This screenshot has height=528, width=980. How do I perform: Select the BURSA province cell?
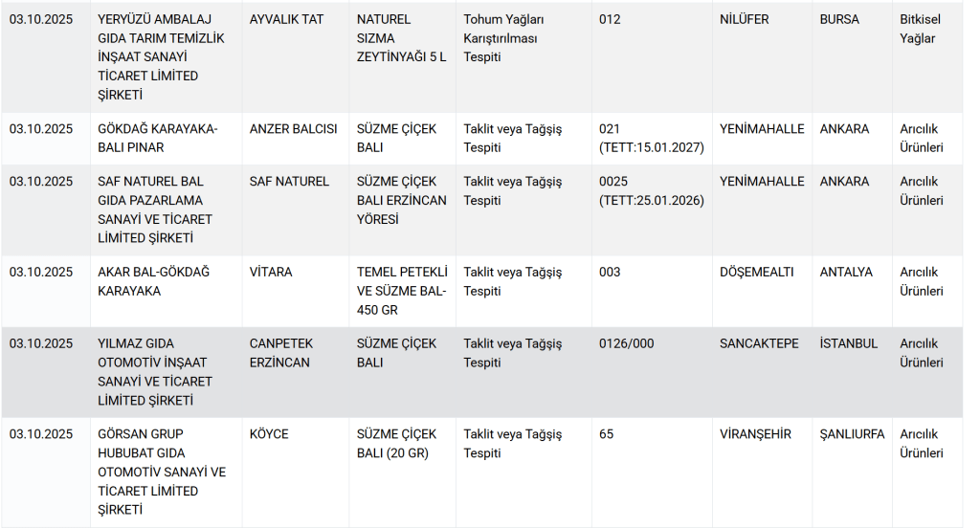[x=839, y=19]
